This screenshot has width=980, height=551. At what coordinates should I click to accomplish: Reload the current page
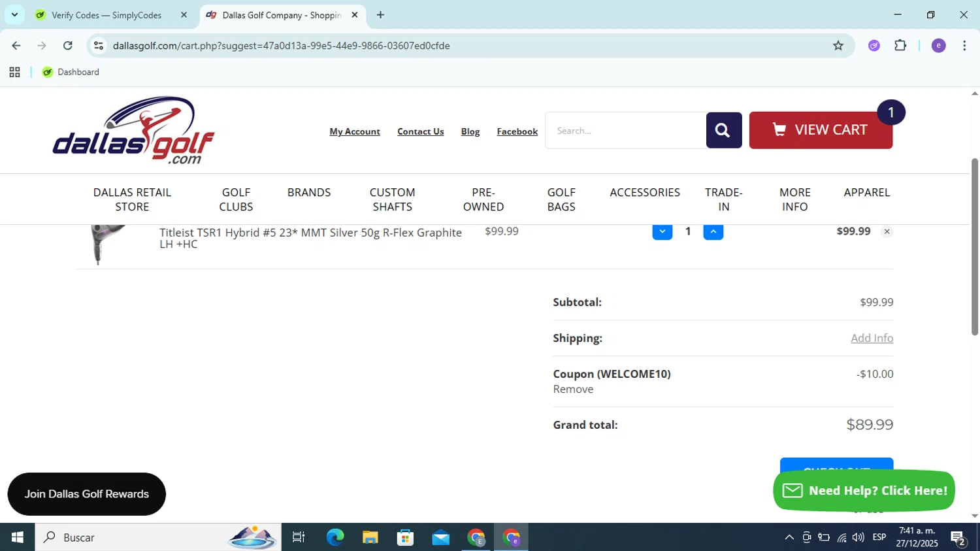click(x=67, y=46)
